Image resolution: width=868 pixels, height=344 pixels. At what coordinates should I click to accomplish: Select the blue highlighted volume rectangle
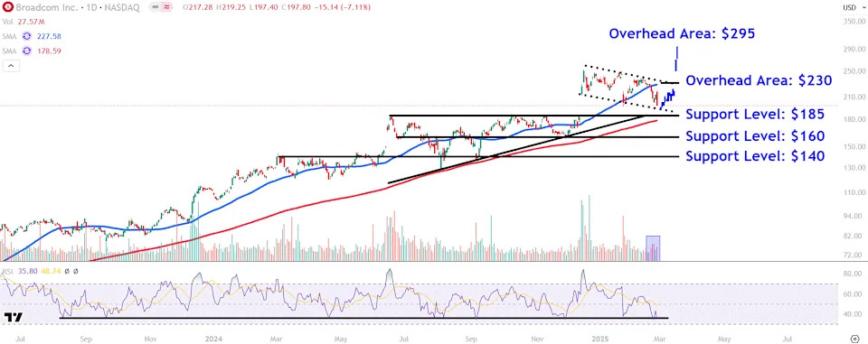[x=653, y=248]
